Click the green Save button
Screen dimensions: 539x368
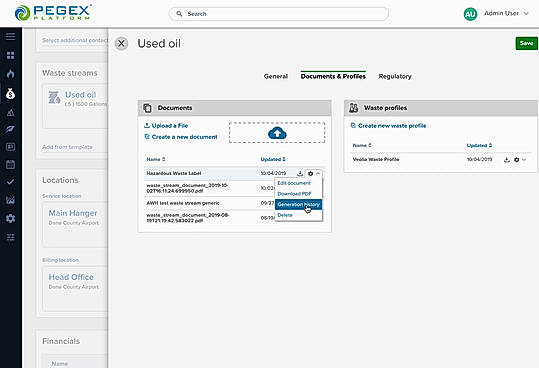click(526, 43)
